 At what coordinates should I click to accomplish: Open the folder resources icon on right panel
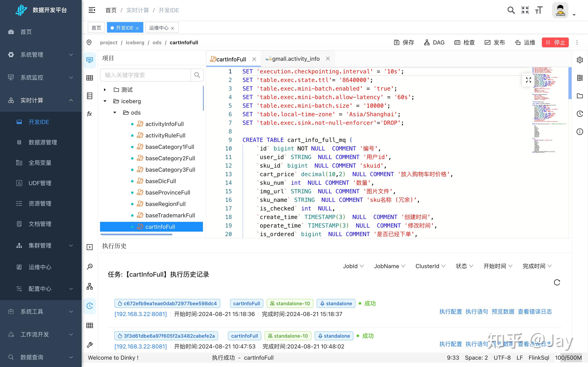[580, 96]
